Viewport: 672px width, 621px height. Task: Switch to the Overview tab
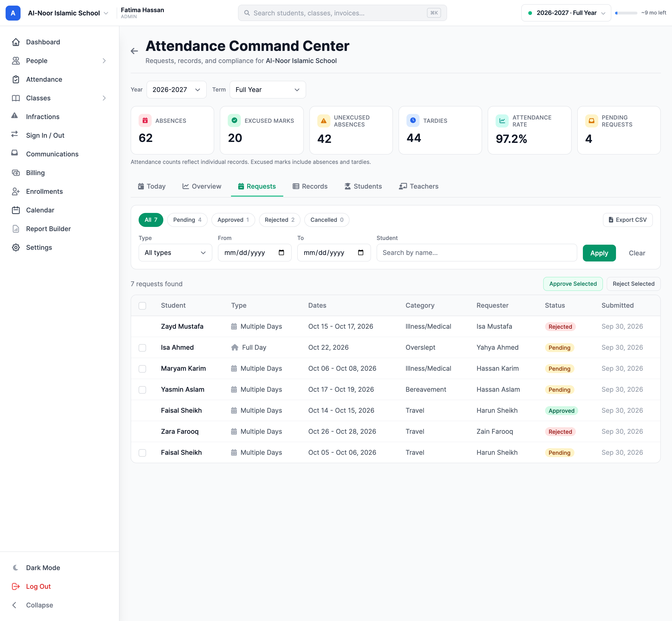tap(202, 186)
